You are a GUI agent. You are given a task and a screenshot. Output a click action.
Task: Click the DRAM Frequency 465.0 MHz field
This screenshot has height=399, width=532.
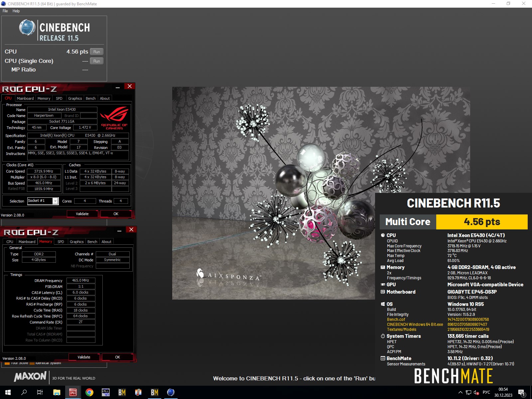point(81,280)
